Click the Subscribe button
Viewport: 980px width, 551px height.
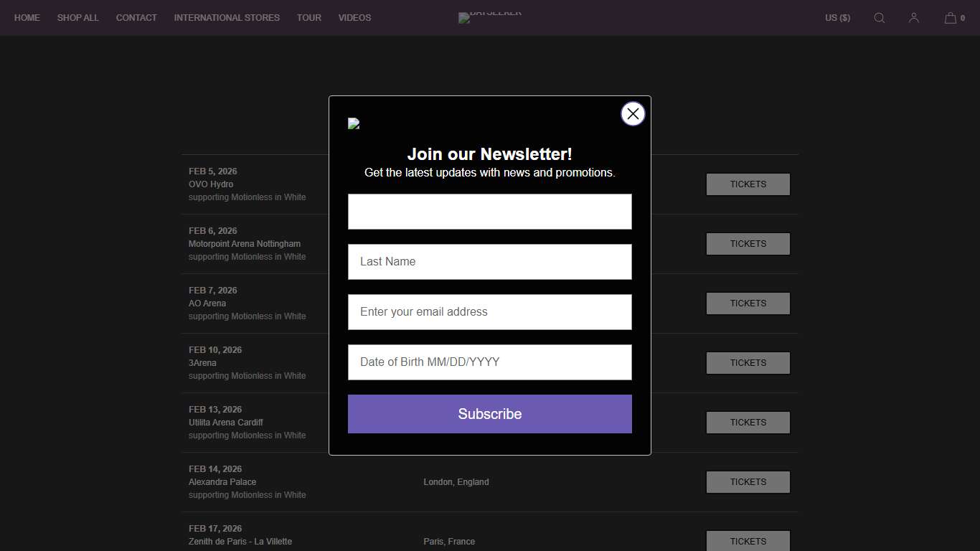[489, 414]
